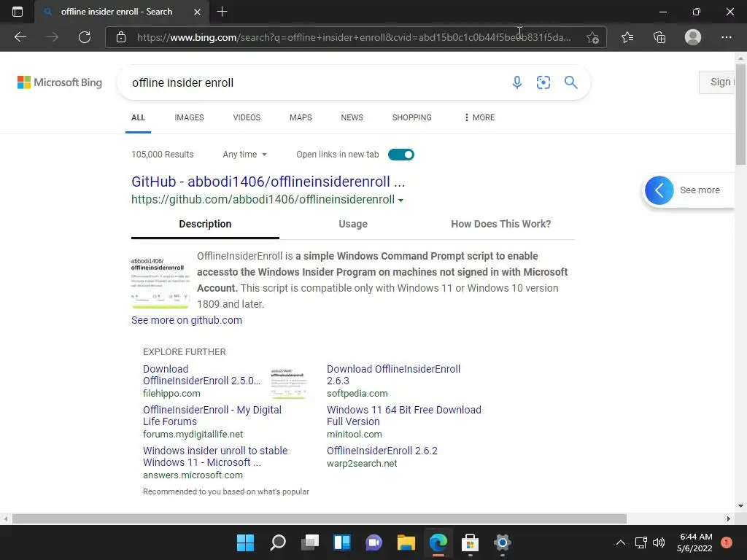Click the GitHub repository preview thumbnail
This screenshot has height=560, width=747.
point(160,281)
